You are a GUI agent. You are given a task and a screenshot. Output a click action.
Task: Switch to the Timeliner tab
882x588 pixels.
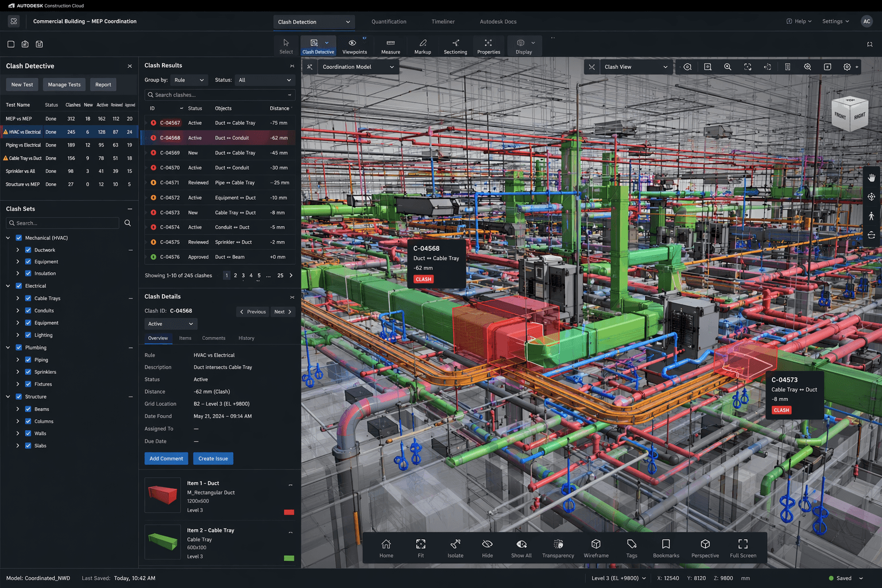(443, 22)
